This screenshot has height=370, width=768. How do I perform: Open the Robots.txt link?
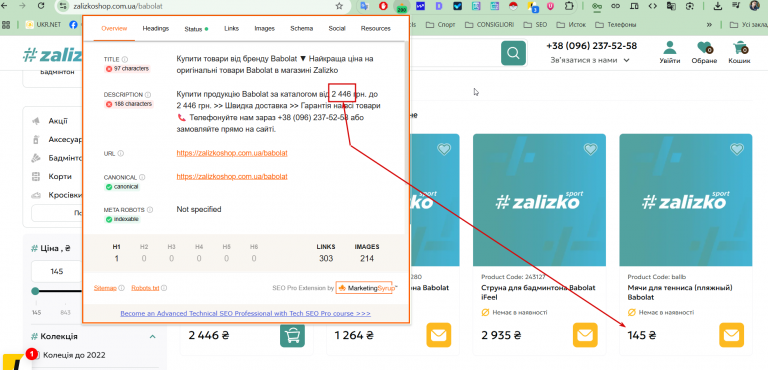(145, 288)
